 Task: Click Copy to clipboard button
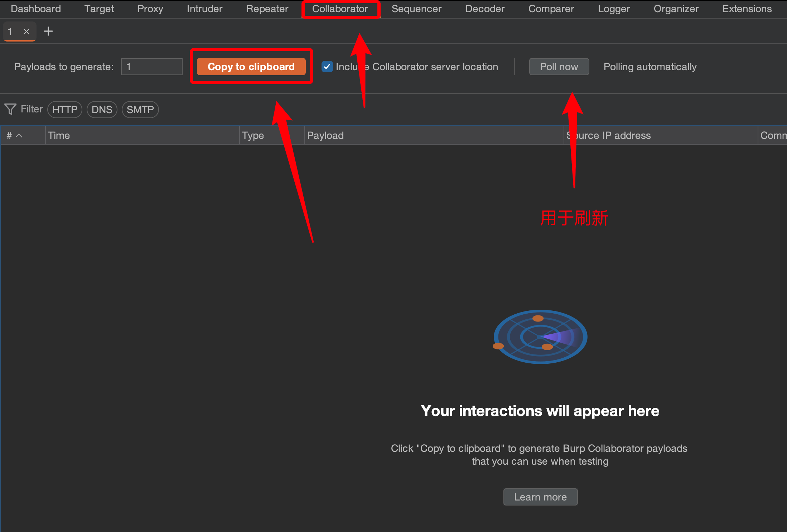(251, 67)
